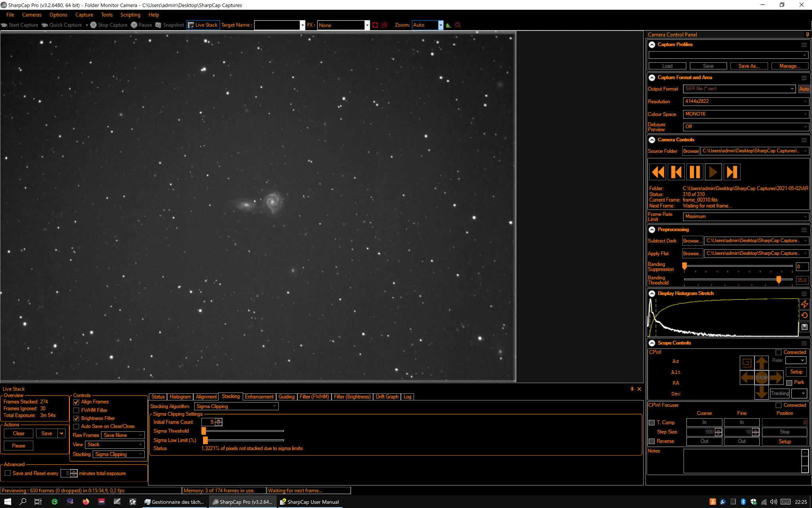Click Browse for Subtract Dark
Viewport: 812px width, 508px height.
point(692,241)
